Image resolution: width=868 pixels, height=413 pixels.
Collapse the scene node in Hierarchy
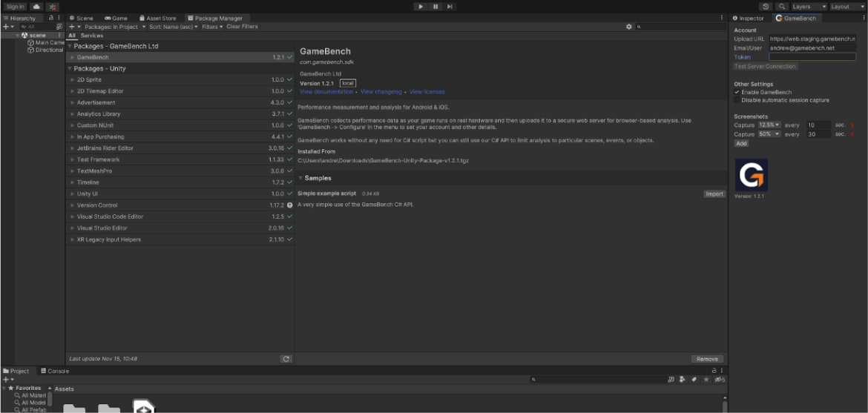(17, 36)
